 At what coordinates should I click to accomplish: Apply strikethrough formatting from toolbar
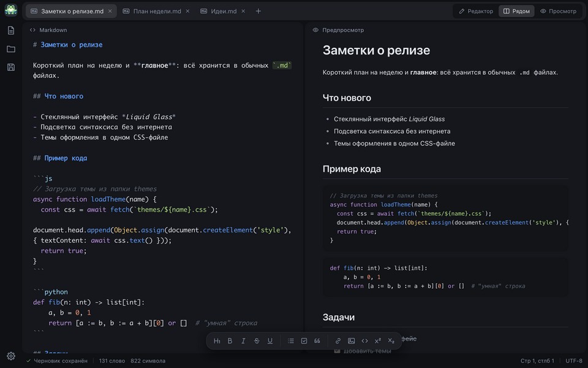click(257, 341)
